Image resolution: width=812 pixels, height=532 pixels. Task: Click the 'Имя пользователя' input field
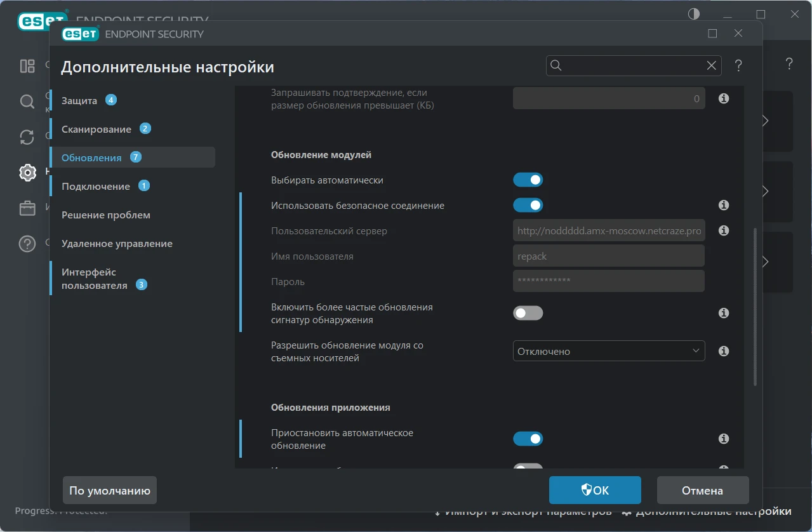[608, 256]
